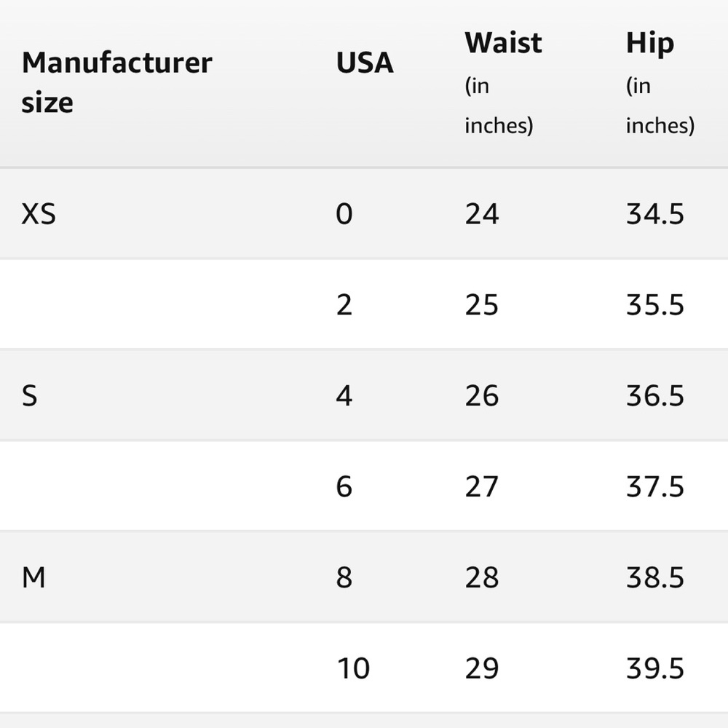Image resolution: width=728 pixels, height=728 pixels.
Task: Click USA size 4 cell
Action: [344, 396]
